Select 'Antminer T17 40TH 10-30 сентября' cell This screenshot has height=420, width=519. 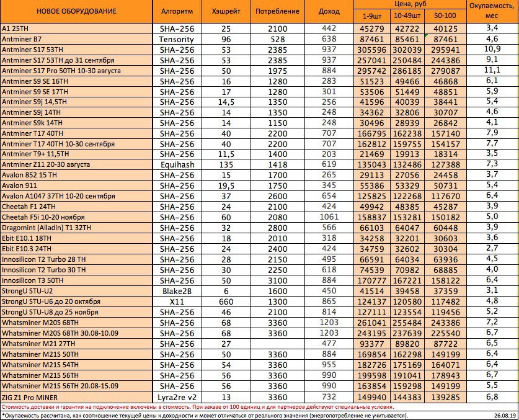pyautogui.click(x=76, y=144)
